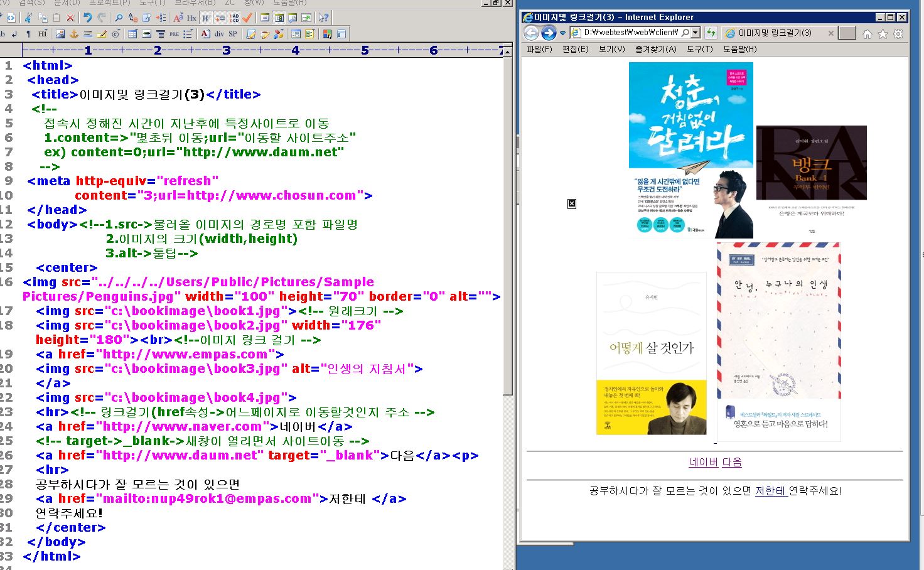Open the list tag dropdown

(x=188, y=33)
